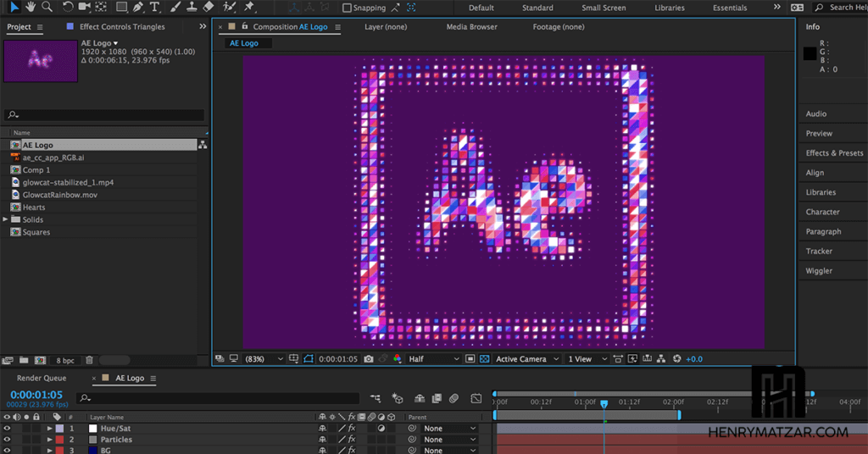Image resolution: width=868 pixels, height=454 pixels.
Task: Switch to Render Queue tab
Action: pyautogui.click(x=42, y=378)
